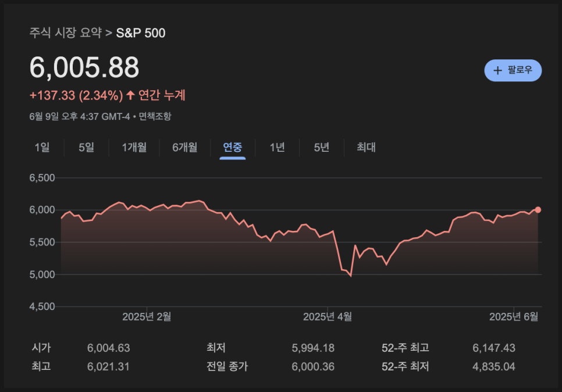Click the 52-주 최저 value 4,835.04
Image resolution: width=562 pixels, height=392 pixels.
494,366
